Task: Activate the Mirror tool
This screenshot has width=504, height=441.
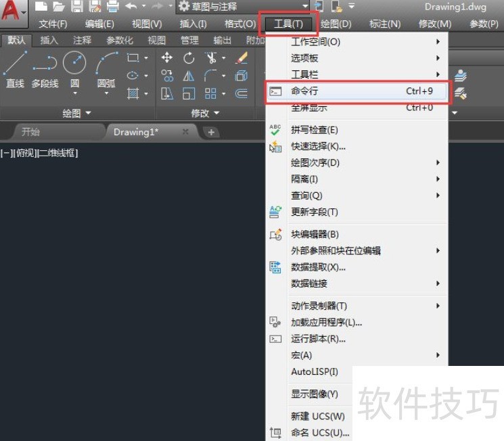Action: (189, 76)
